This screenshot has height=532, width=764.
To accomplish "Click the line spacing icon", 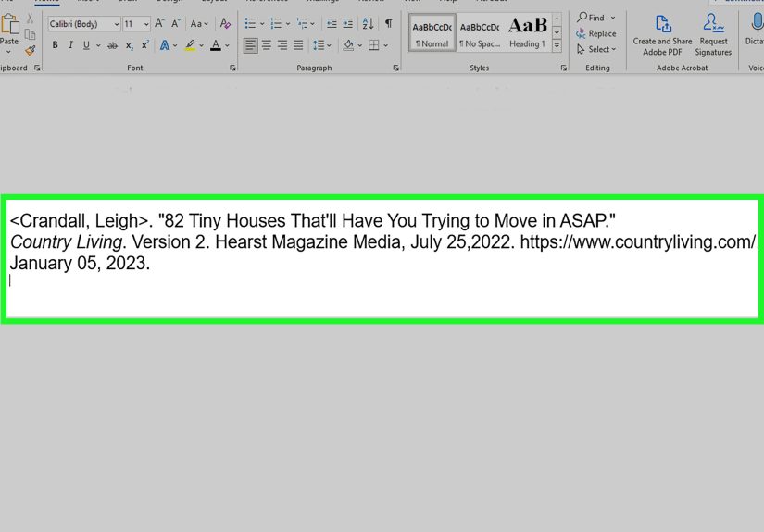I will point(319,45).
